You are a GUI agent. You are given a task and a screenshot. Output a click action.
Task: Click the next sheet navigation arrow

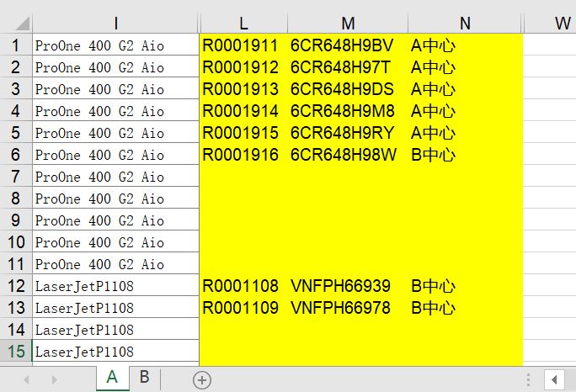(54, 379)
